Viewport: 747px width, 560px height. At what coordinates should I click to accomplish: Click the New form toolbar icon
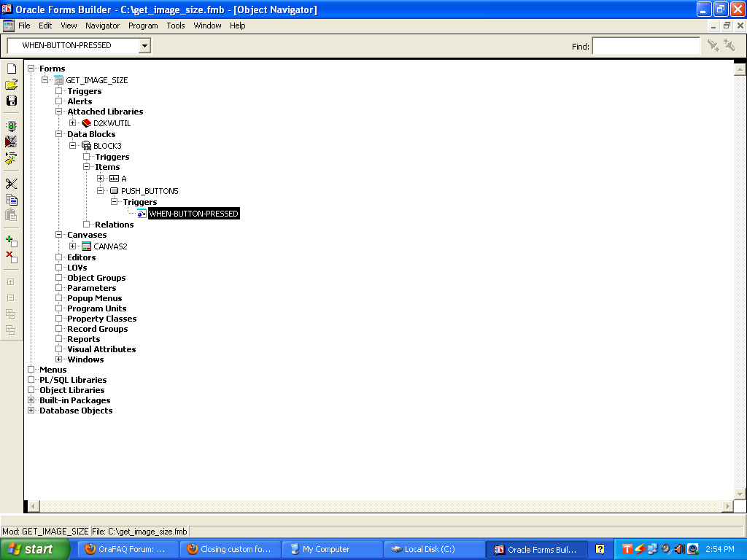click(x=11, y=69)
